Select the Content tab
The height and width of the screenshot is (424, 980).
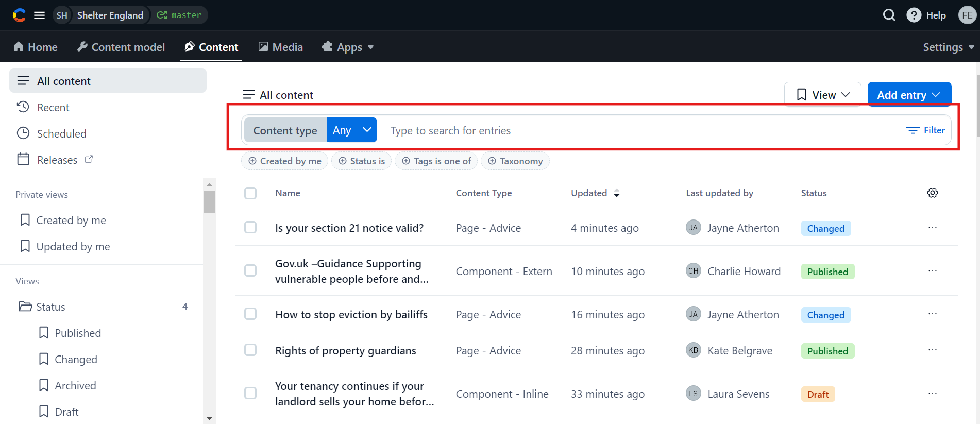tap(211, 47)
